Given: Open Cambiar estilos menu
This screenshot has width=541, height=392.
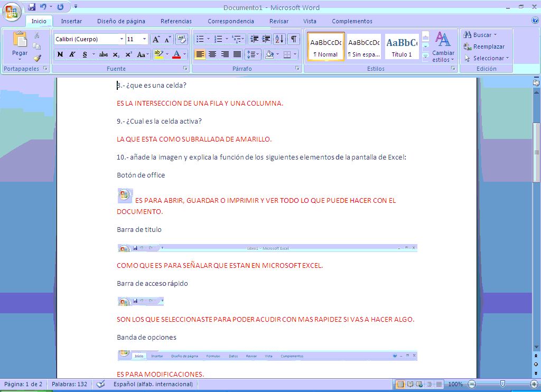Looking at the screenshot, I should 443,46.
